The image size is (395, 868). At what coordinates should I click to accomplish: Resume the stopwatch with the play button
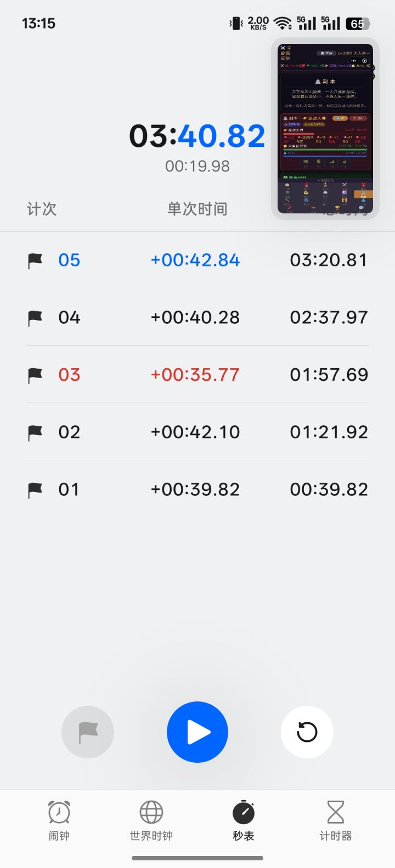[x=198, y=732]
